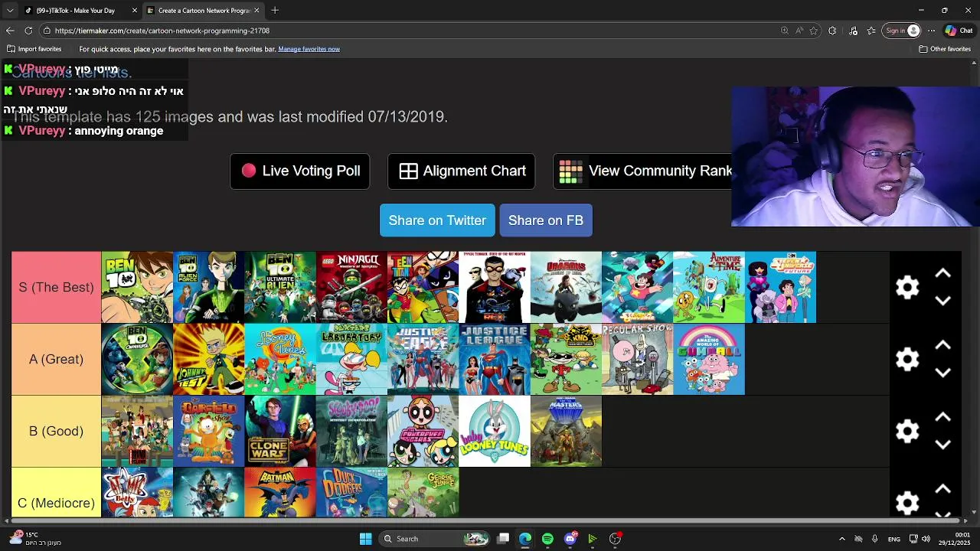Close the Cartoon Network tier list tab
980x551 pixels.
click(256, 11)
